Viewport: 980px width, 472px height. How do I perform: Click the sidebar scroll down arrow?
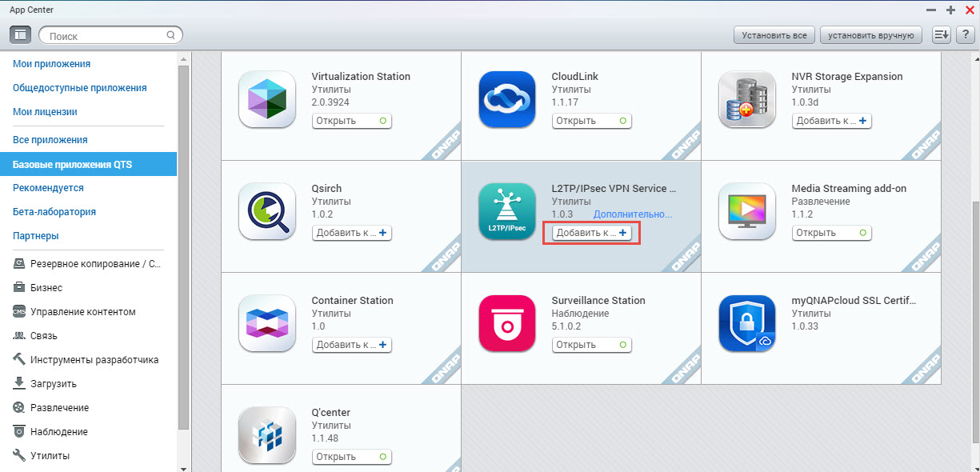point(183,468)
